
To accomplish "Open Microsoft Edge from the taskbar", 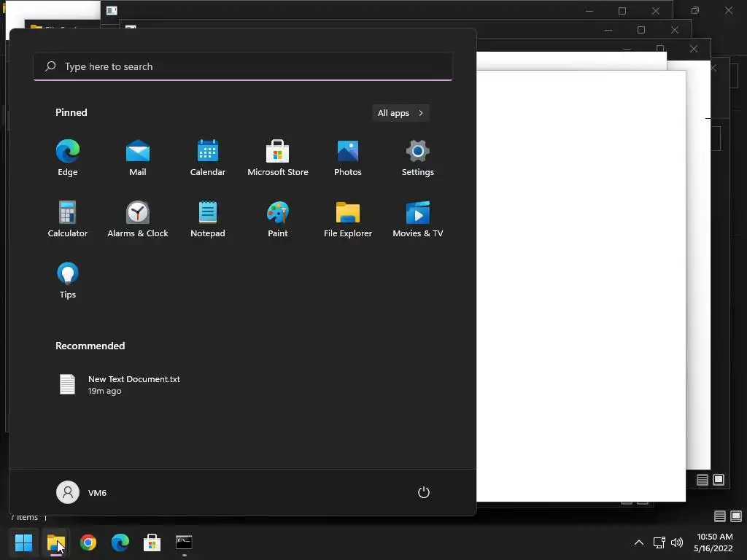I will 120,542.
